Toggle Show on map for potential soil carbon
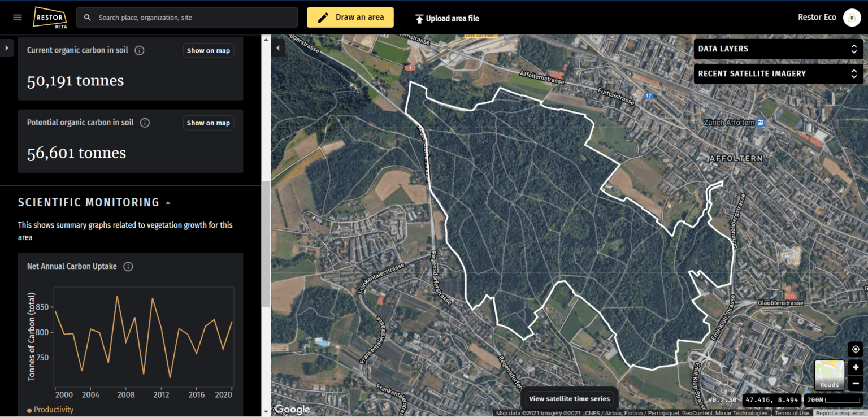This screenshot has width=868, height=417. (x=208, y=123)
